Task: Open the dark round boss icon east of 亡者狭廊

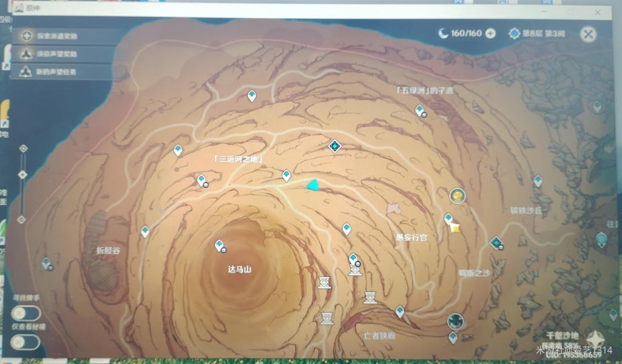Action: [x=455, y=321]
